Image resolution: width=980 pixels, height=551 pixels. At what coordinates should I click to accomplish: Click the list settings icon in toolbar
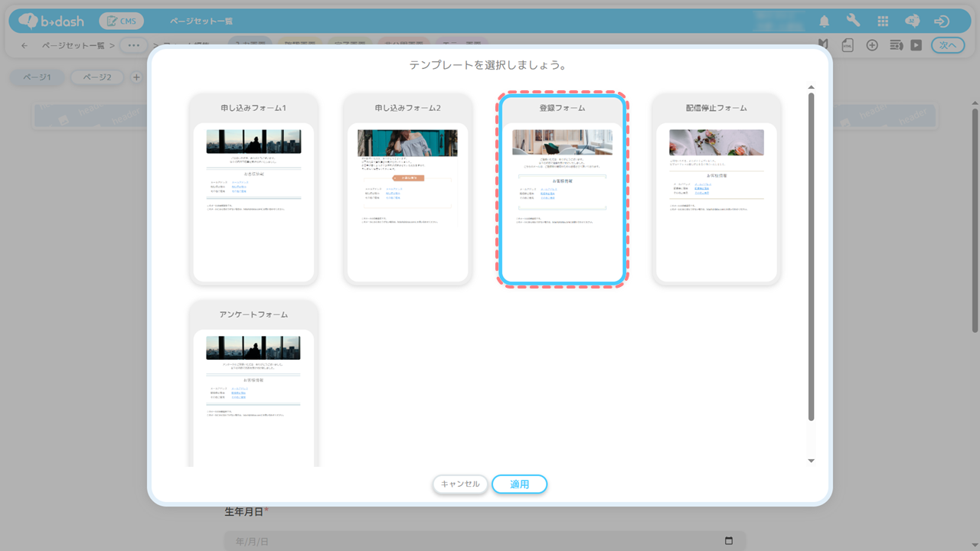tap(896, 45)
